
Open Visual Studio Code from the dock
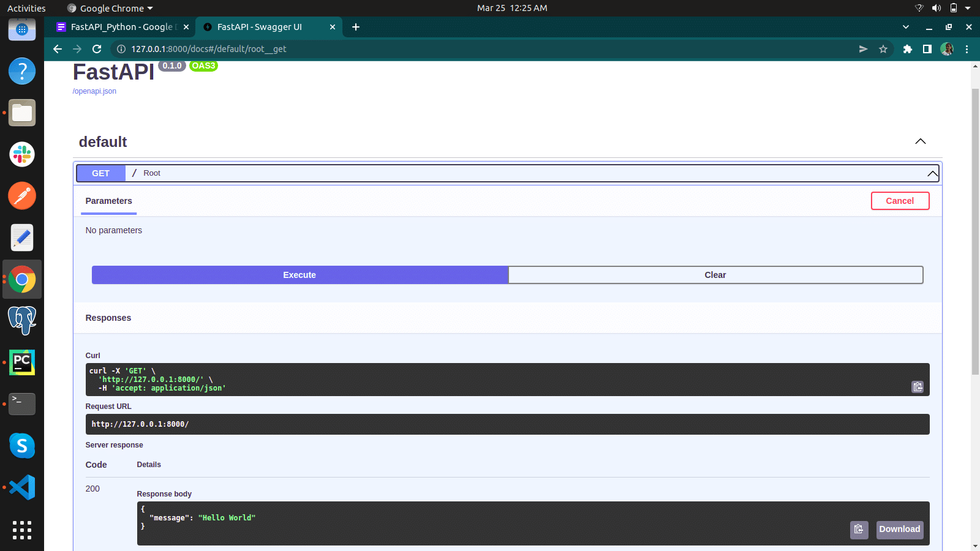point(22,487)
